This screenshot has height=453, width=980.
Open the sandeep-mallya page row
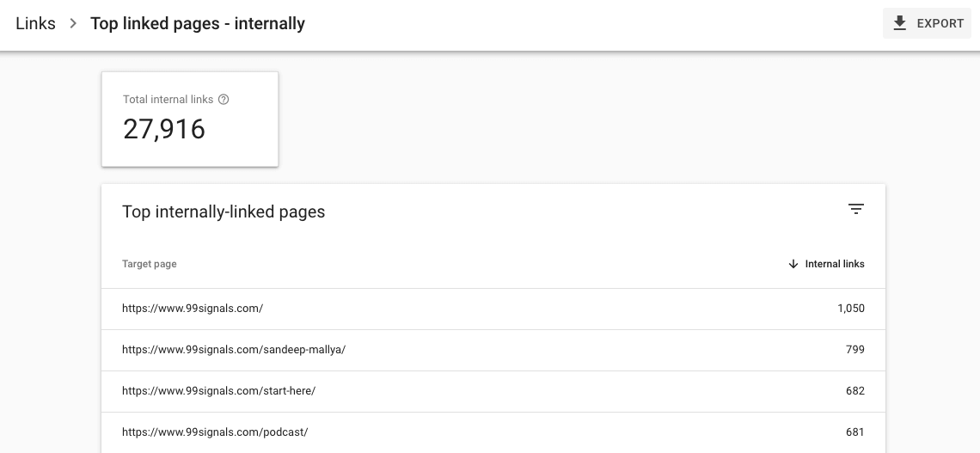click(x=234, y=350)
